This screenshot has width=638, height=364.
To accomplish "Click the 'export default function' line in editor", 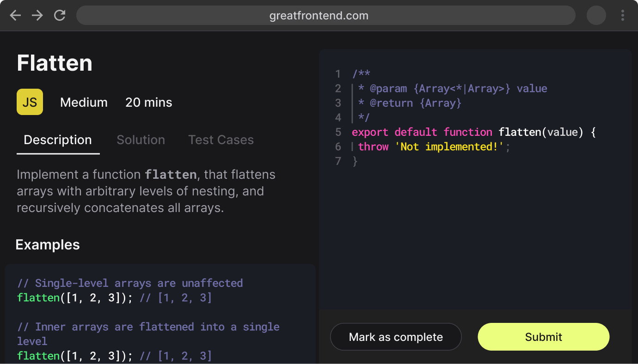I will (x=474, y=132).
